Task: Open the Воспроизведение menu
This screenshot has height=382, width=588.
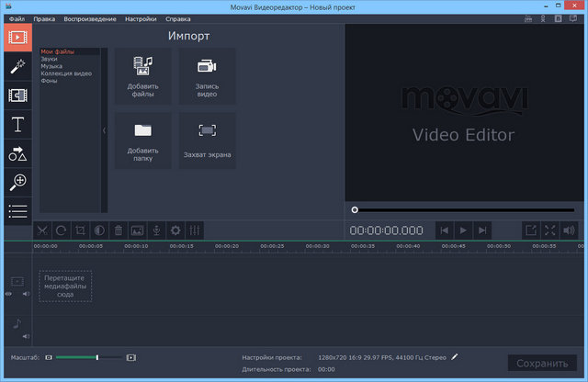Action: (x=90, y=18)
